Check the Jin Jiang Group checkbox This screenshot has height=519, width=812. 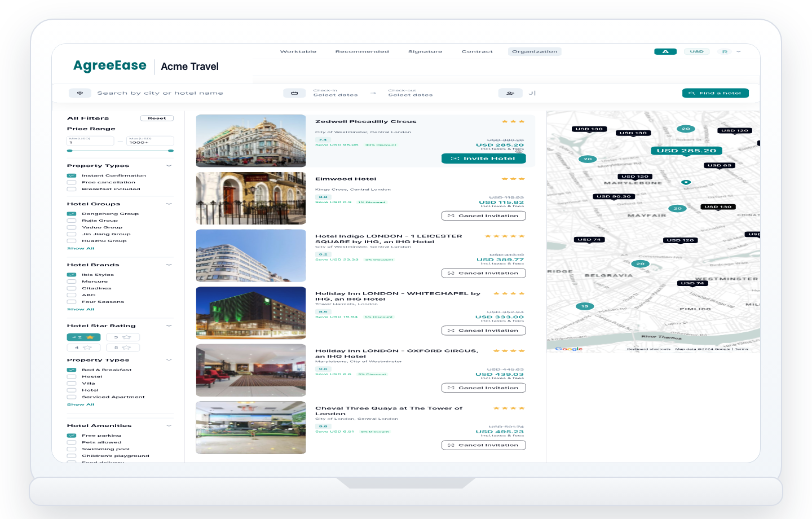72,234
